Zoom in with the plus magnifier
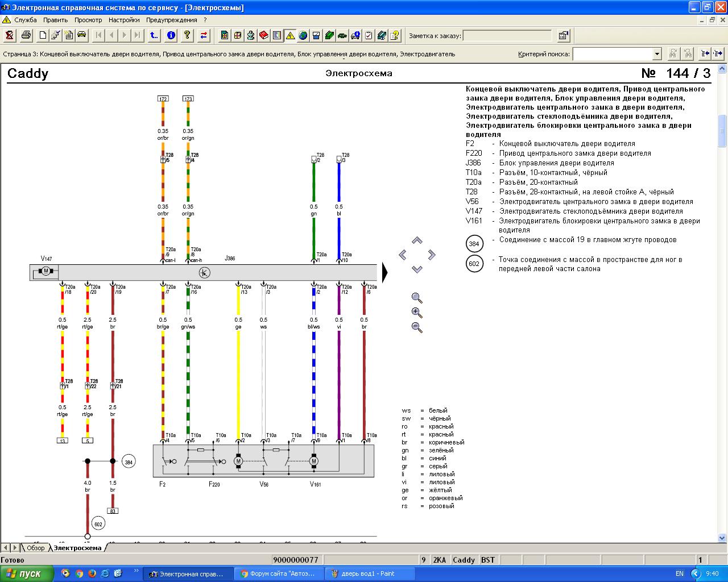Image resolution: width=728 pixels, height=582 pixels. point(417,313)
